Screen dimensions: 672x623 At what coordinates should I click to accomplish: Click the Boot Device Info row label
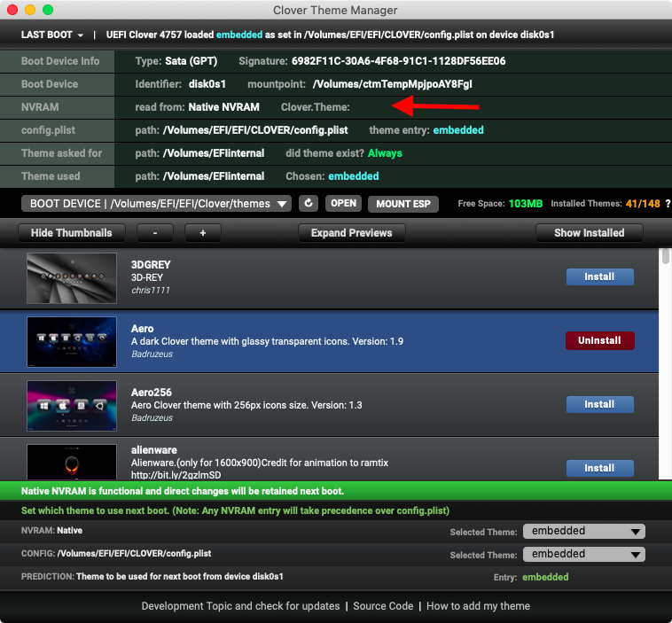click(x=60, y=61)
